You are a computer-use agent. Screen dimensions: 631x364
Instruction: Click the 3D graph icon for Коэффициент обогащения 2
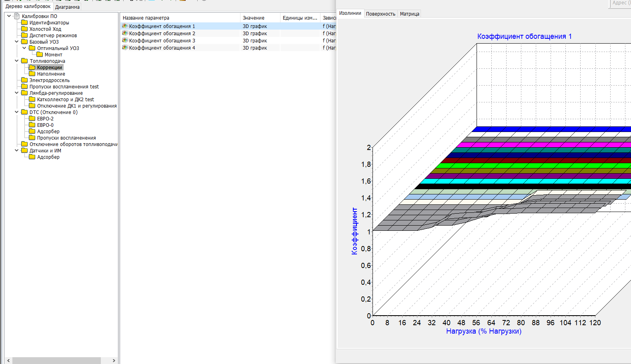coord(125,33)
